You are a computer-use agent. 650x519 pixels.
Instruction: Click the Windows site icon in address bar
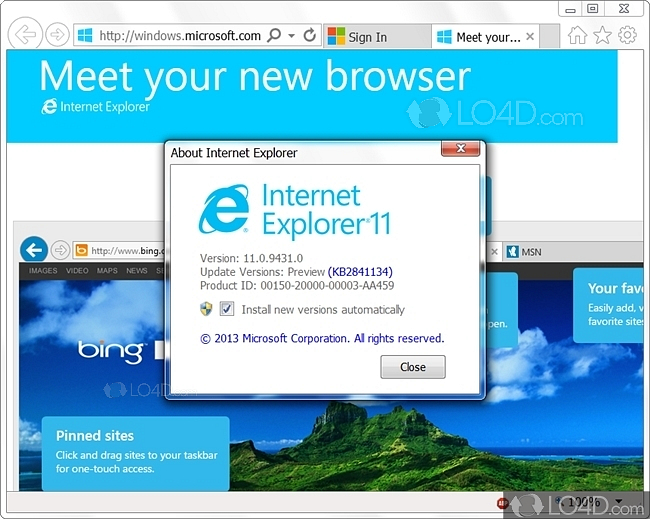click(x=85, y=35)
